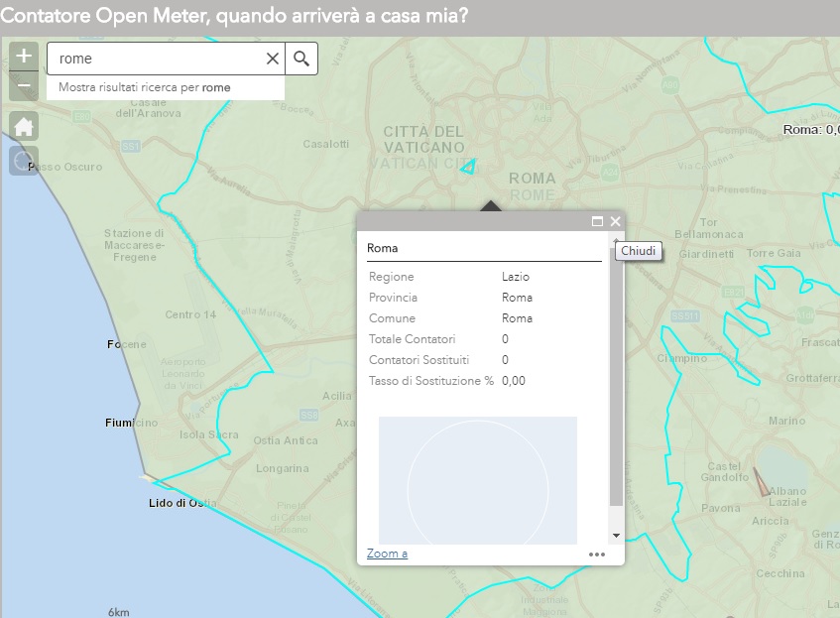Maximize the Roma info popup

597,222
